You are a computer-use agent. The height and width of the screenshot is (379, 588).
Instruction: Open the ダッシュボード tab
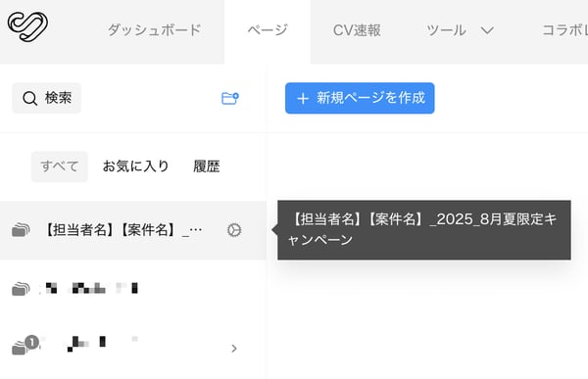click(x=155, y=30)
